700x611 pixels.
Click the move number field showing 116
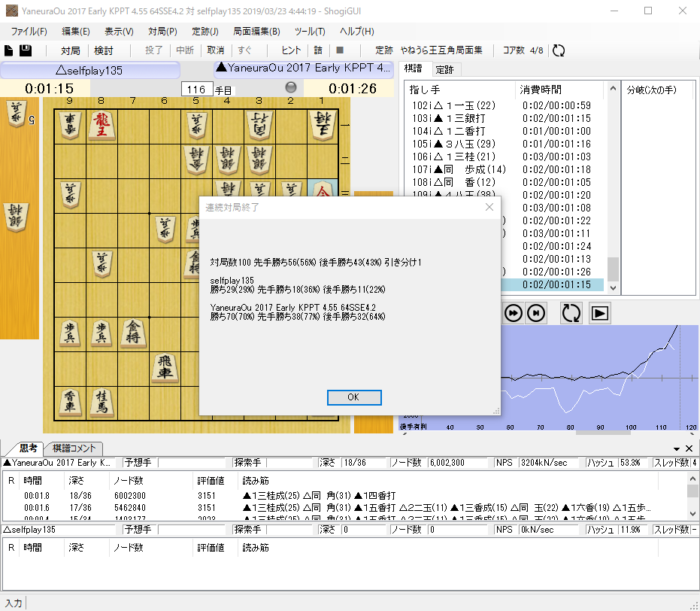(x=197, y=90)
